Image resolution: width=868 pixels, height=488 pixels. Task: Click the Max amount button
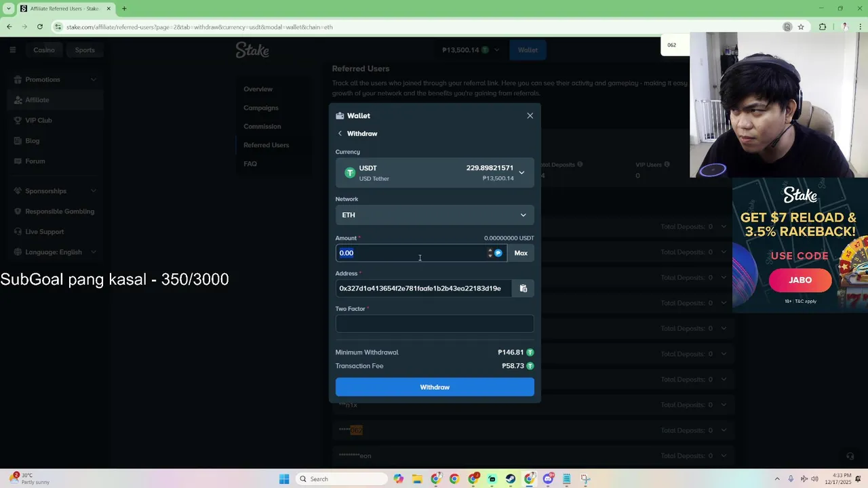[521, 253]
